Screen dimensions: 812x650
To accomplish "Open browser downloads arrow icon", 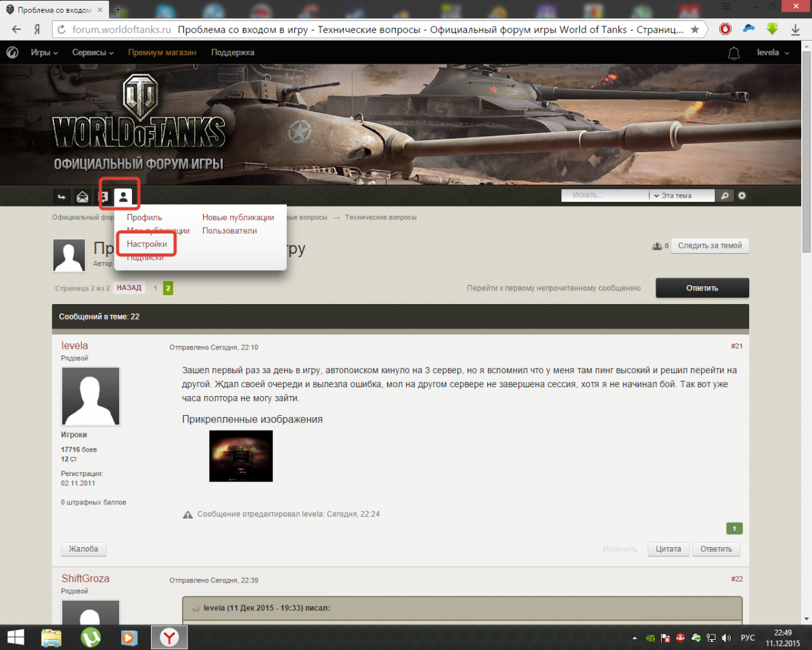I will click(795, 30).
